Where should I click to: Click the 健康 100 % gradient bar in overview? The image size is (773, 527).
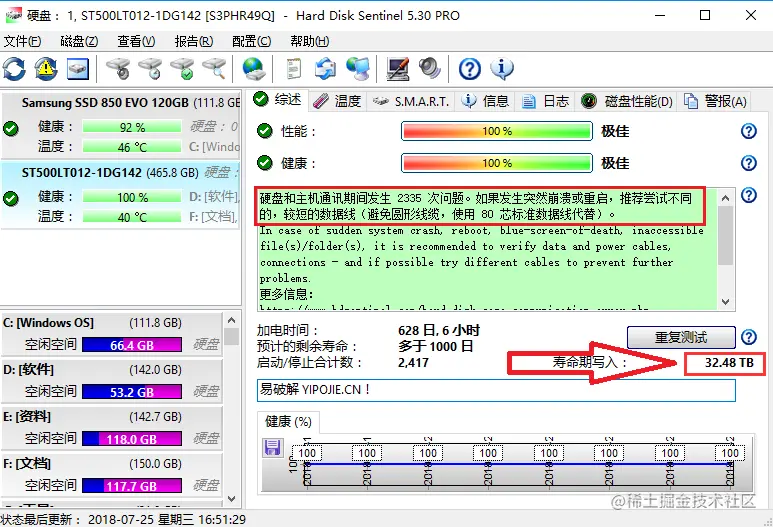(497, 163)
